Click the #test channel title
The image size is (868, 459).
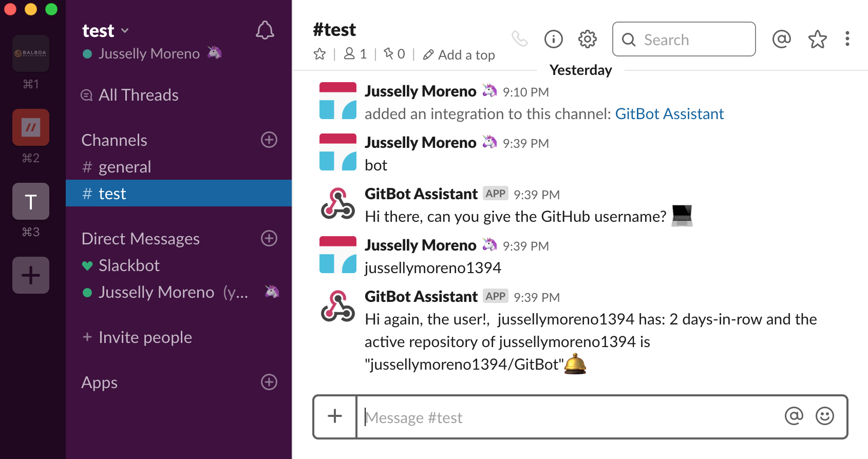334,30
